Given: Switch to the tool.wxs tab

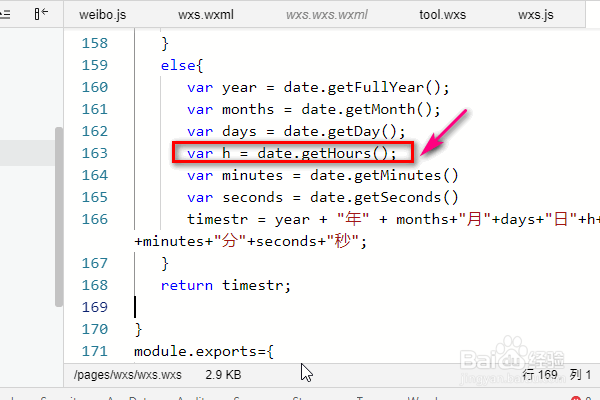Looking at the screenshot, I should (443, 15).
